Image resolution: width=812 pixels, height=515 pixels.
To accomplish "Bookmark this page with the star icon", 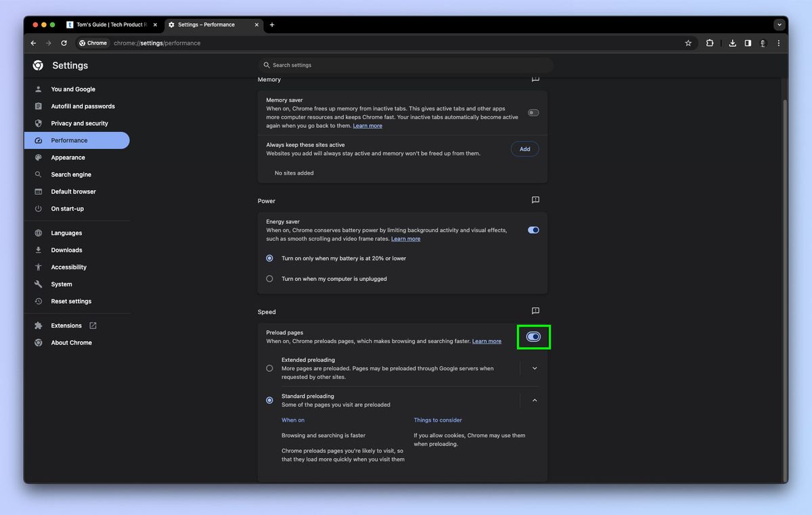I will pyautogui.click(x=688, y=43).
